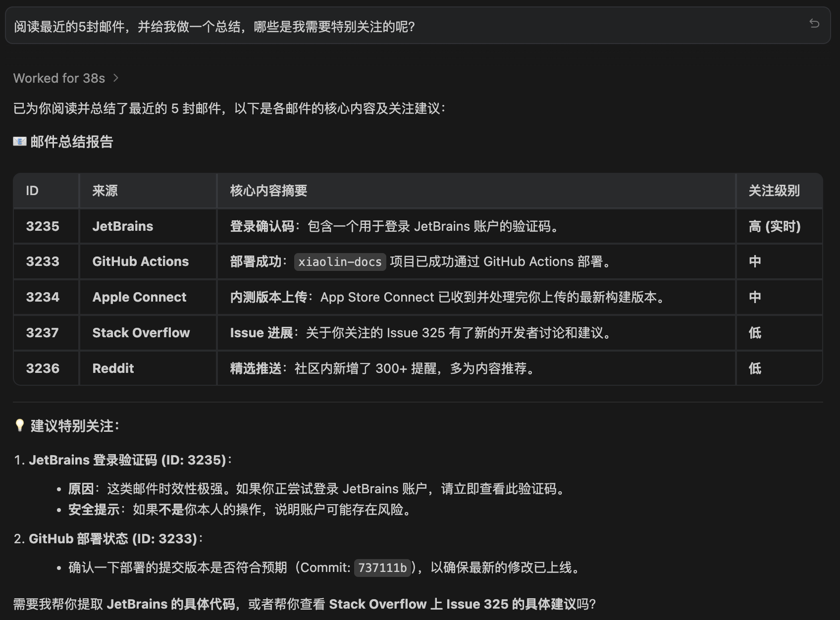840x620 pixels.
Task: Click the undo arrow in the prompt box
Action: [x=814, y=23]
